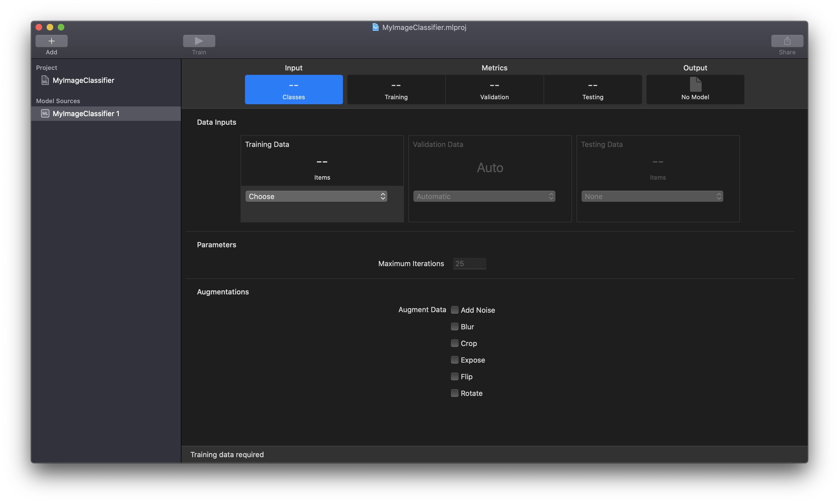Viewport: 839px width, 504px height.
Task: Click the 'Training data required' status message
Action: (227, 454)
